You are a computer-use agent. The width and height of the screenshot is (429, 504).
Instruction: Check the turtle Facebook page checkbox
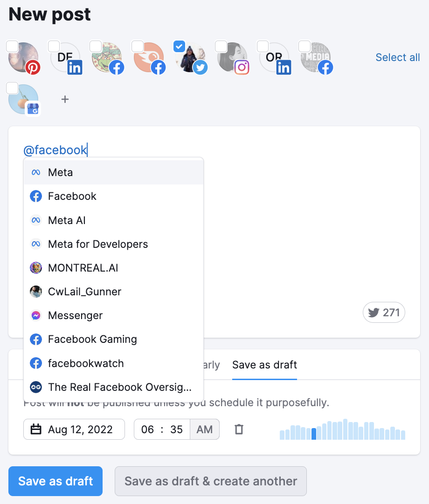(96, 47)
